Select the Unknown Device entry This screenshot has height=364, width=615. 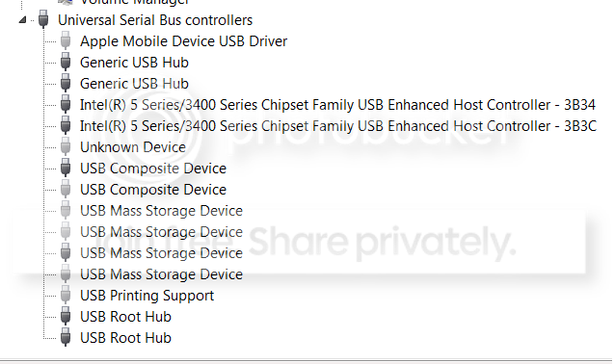coord(133,147)
